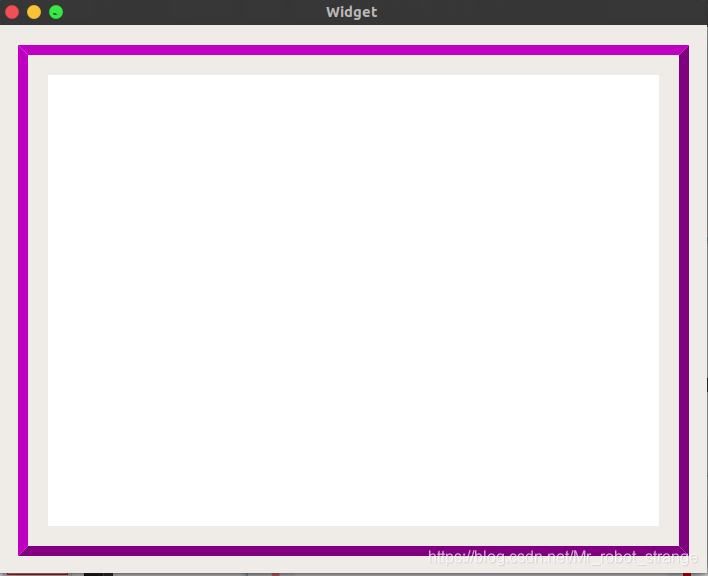Click the Widget window title text
This screenshot has width=708, height=576.
[x=352, y=12]
